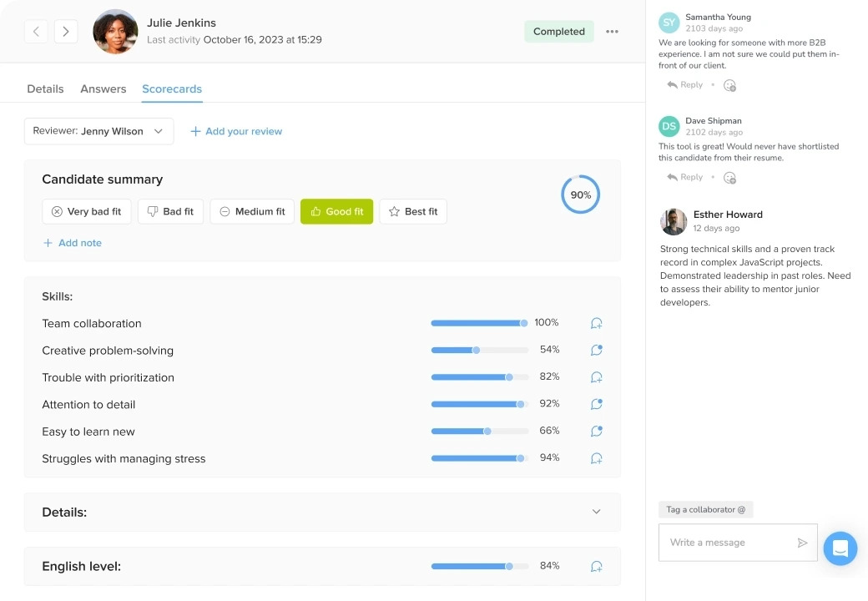Add comment on Trouble with prioritization
This screenshot has height=601, width=868.
point(596,377)
